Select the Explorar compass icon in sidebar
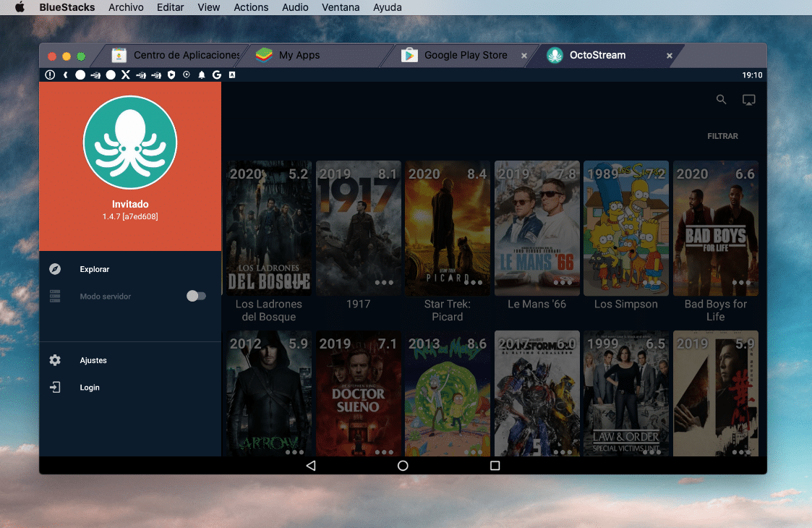812x528 pixels. click(55, 268)
